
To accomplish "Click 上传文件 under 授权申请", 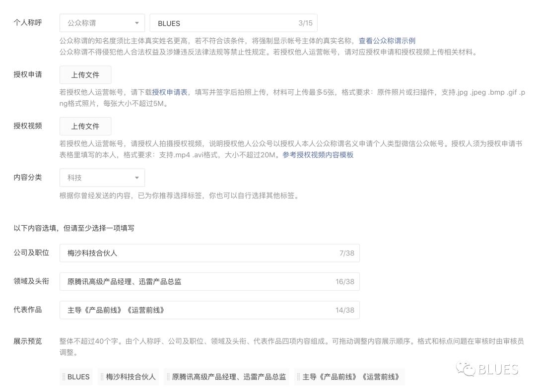I will coord(85,75).
